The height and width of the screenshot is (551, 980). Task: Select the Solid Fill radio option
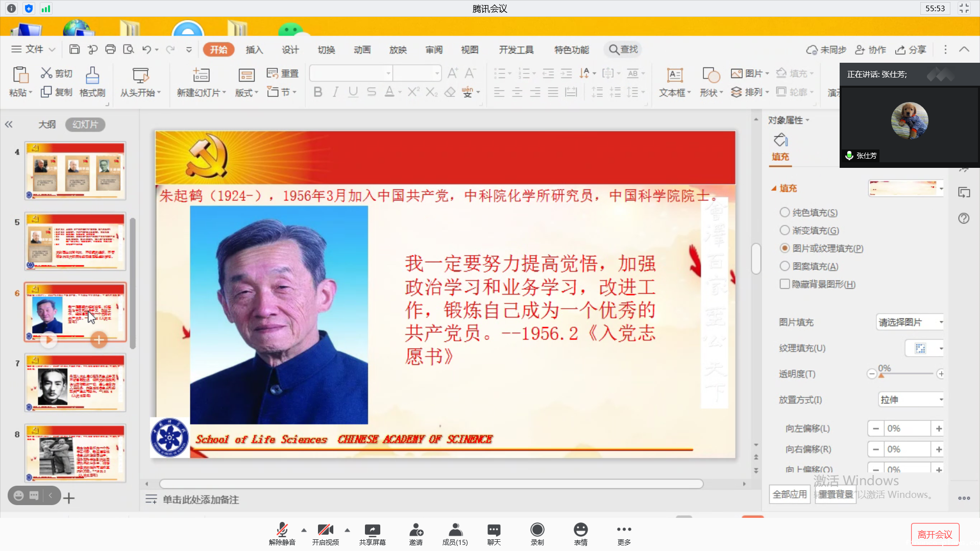tap(785, 212)
